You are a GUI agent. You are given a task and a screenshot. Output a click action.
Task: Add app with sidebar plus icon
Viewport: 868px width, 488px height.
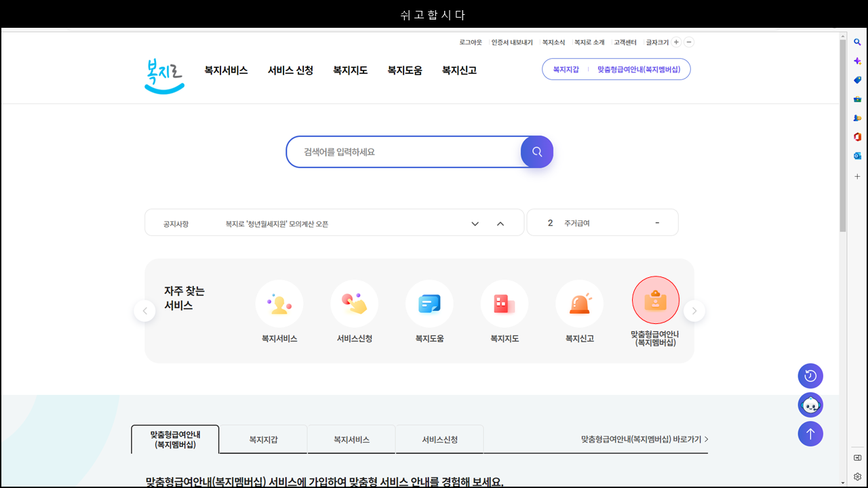click(x=857, y=176)
